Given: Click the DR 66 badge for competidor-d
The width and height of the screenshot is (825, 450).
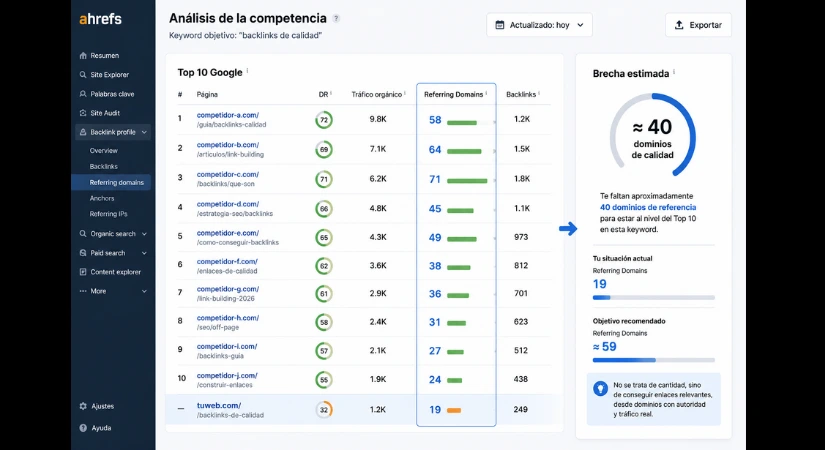Looking at the screenshot, I should click(324, 209).
